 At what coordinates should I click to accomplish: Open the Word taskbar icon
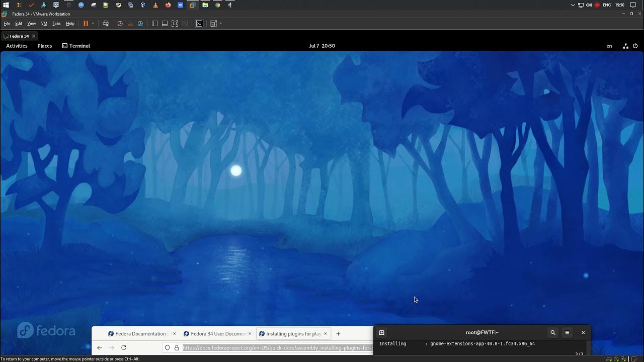click(x=180, y=5)
